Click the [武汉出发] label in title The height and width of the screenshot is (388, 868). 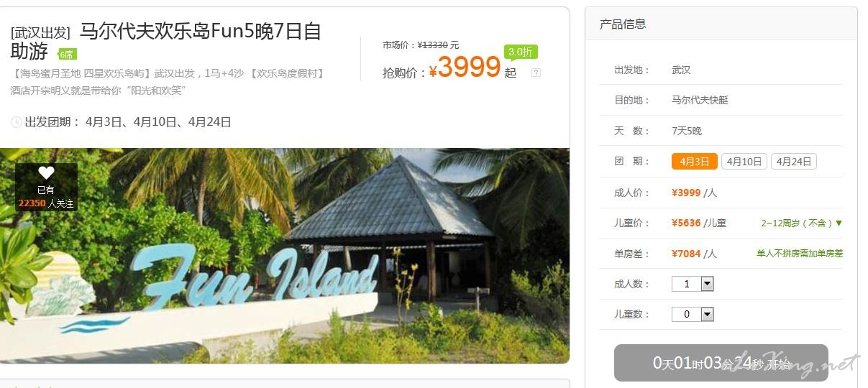(x=40, y=33)
